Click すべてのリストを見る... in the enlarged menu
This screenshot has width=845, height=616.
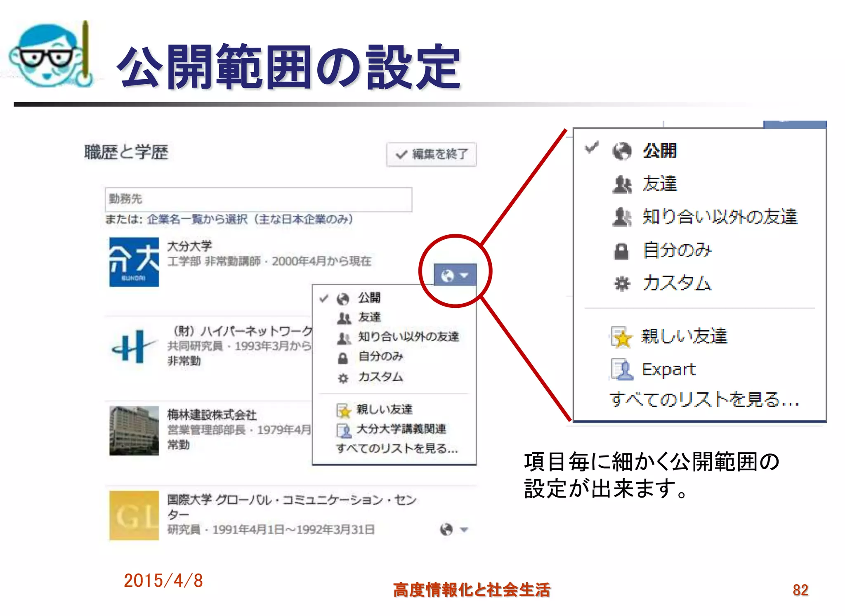click(704, 399)
